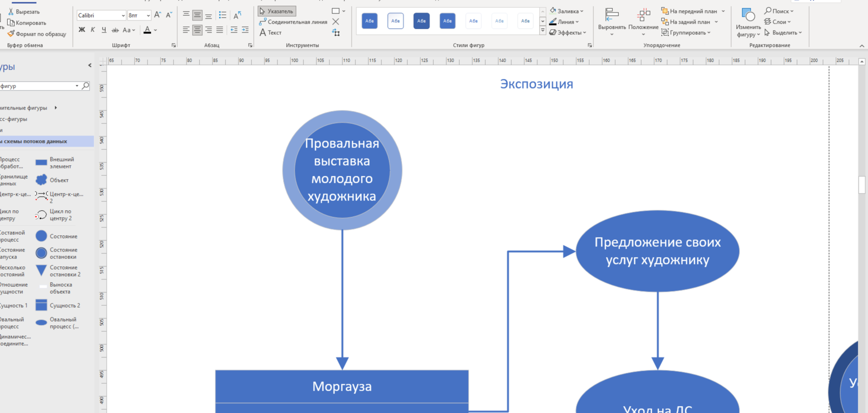Image resolution: width=868 pixels, height=413 pixels.
Task: Expand the Заливка fill dropdown
Action: pos(566,11)
